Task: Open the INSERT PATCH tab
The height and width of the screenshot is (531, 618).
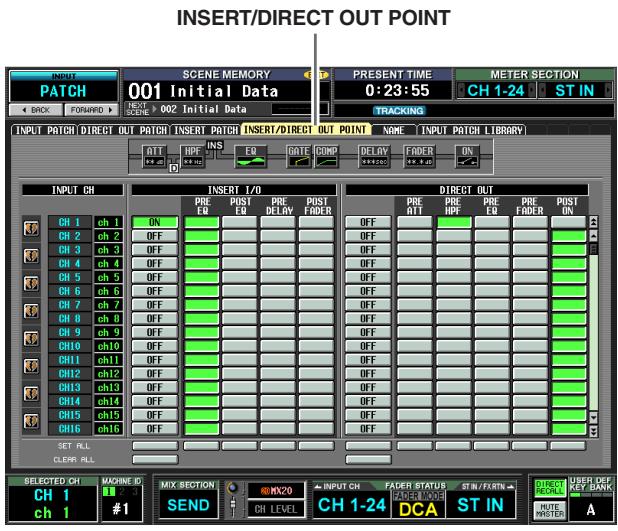Action: pyautogui.click(x=206, y=130)
